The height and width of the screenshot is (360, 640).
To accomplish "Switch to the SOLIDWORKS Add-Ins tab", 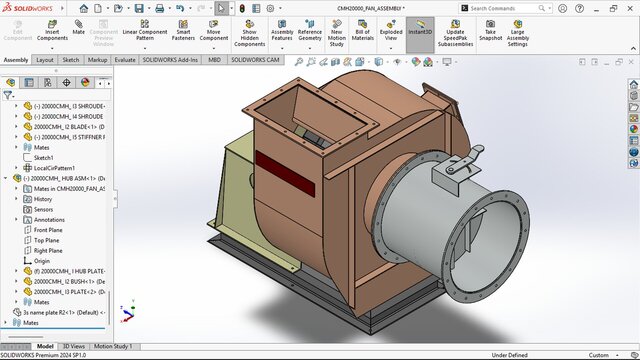I will (x=170, y=60).
